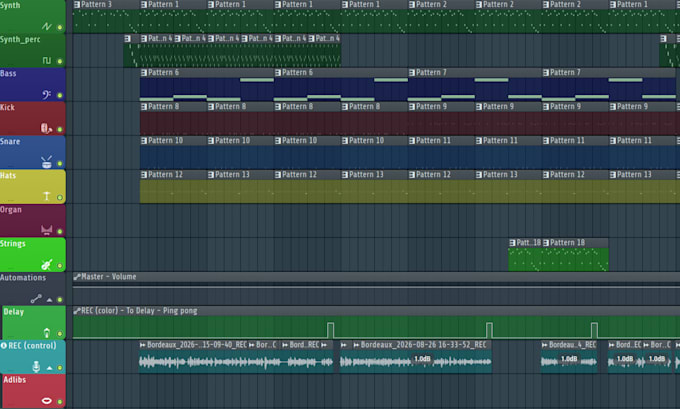Screen dimensions: 680x409
Task: Click audio icon of Bordeaux_2026-08-26 16-33-52_REC clip
Action: point(356,345)
